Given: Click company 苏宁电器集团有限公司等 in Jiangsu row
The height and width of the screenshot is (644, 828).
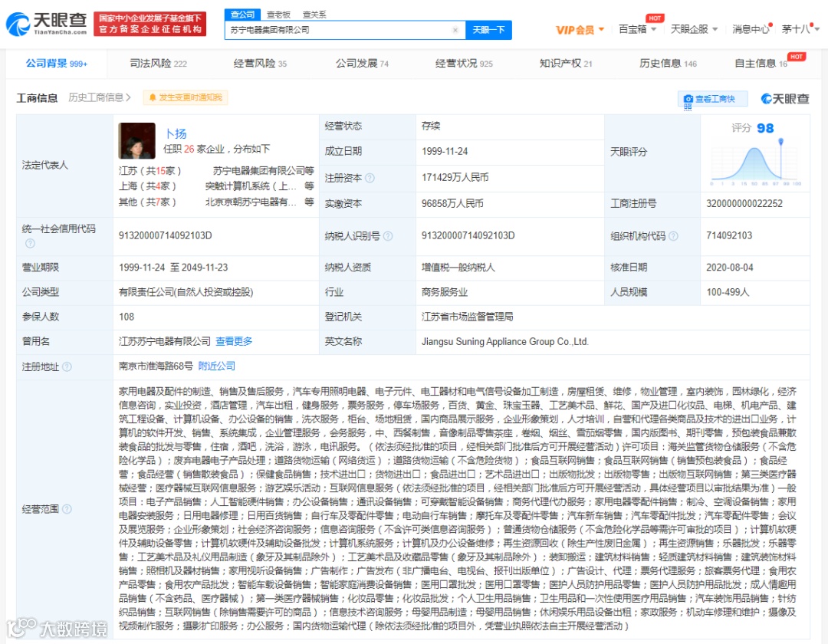Looking at the screenshot, I should [263, 170].
